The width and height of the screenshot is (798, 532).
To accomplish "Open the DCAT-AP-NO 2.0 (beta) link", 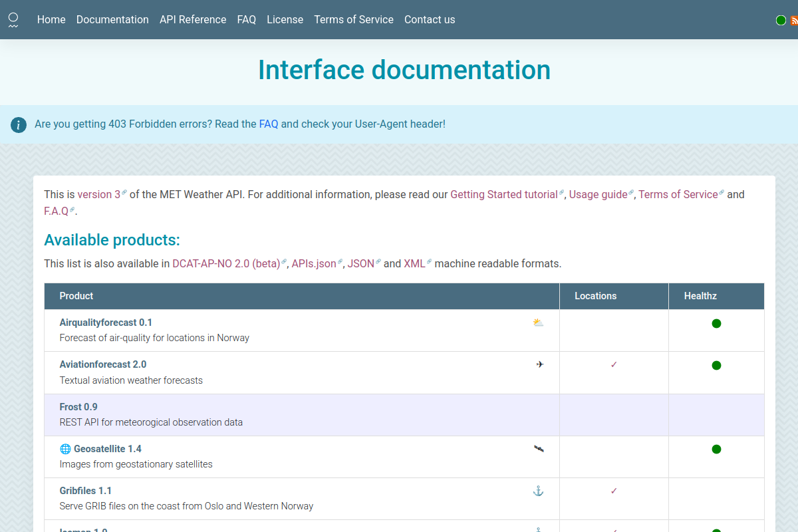I will point(229,263).
